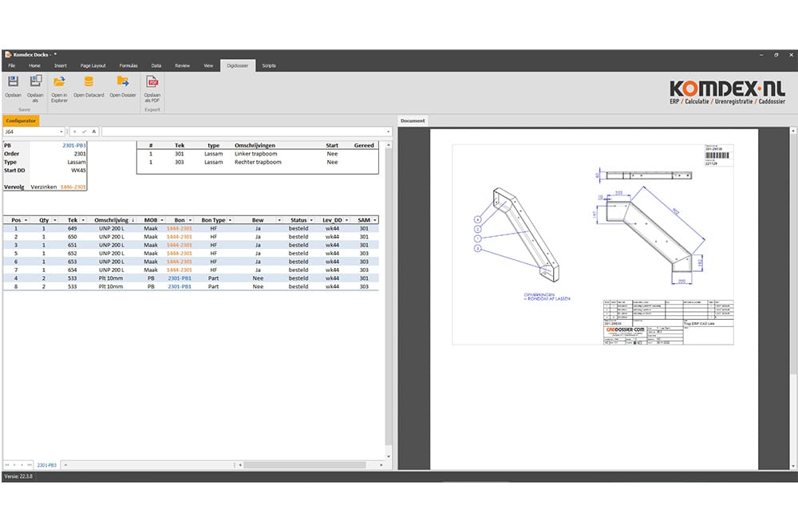The width and height of the screenshot is (798, 532).
Task: Select the 'Linker trapboom' cell
Action: click(256, 154)
